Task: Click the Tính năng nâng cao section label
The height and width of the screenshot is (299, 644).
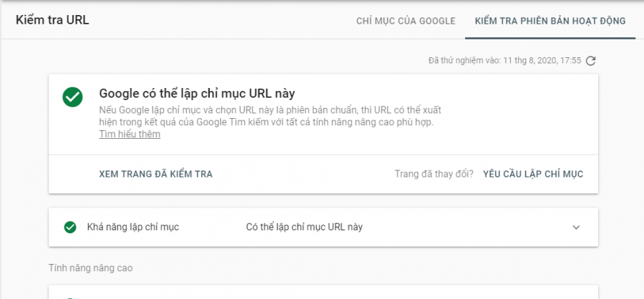Action: [91, 268]
